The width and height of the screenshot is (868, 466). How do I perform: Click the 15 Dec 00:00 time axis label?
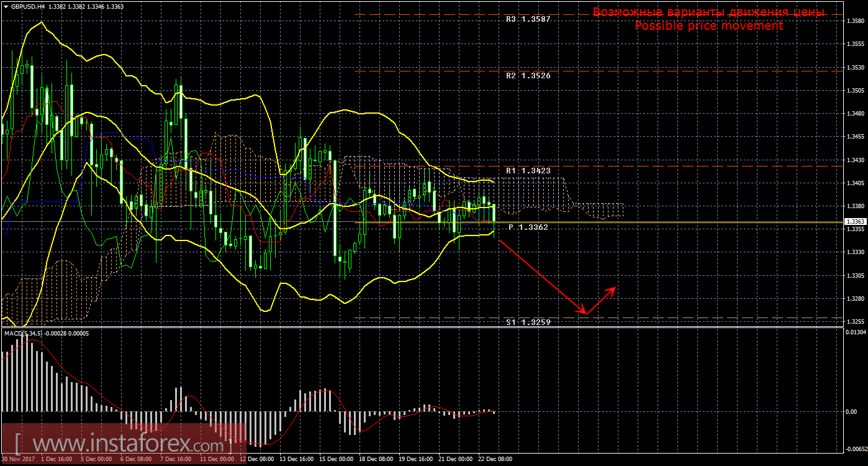[336, 459]
